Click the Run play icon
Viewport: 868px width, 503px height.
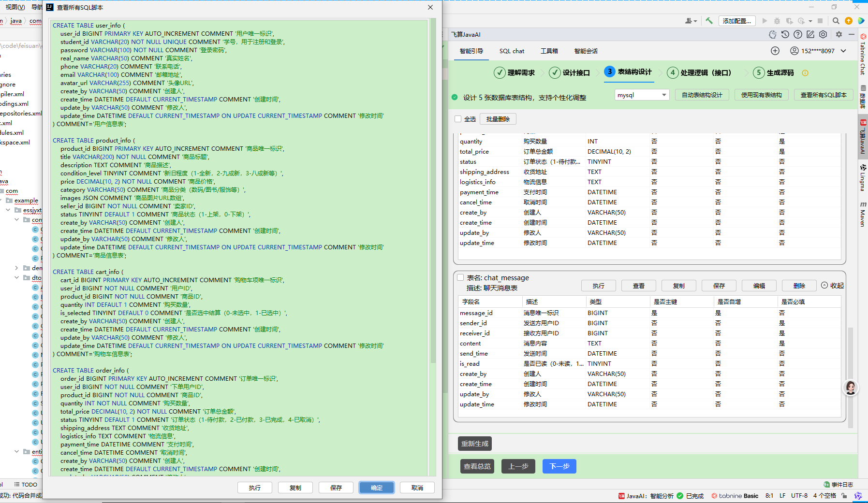(x=765, y=21)
